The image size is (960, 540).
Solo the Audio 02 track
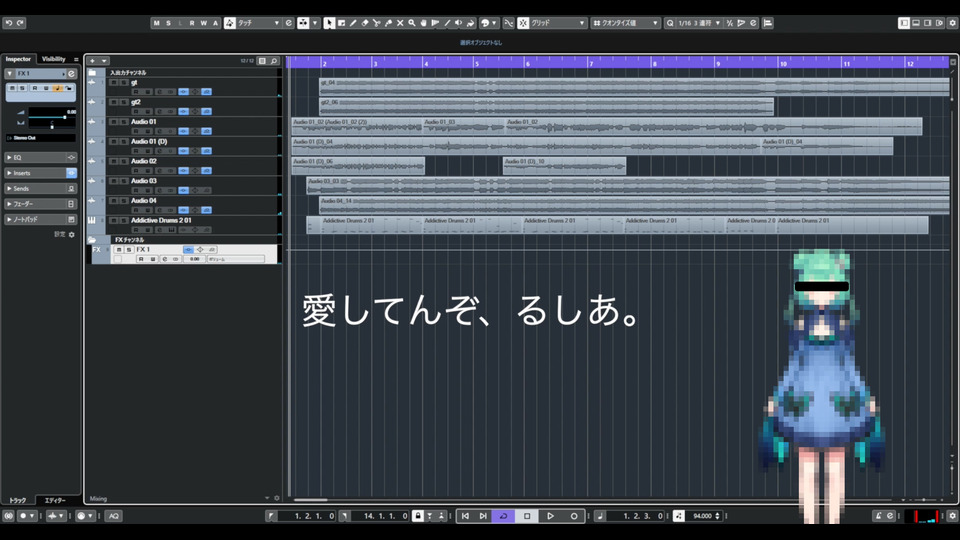[124, 161]
